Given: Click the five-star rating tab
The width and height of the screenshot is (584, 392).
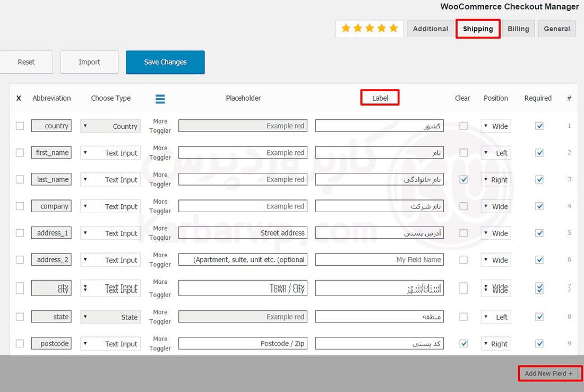Looking at the screenshot, I should click(x=370, y=29).
